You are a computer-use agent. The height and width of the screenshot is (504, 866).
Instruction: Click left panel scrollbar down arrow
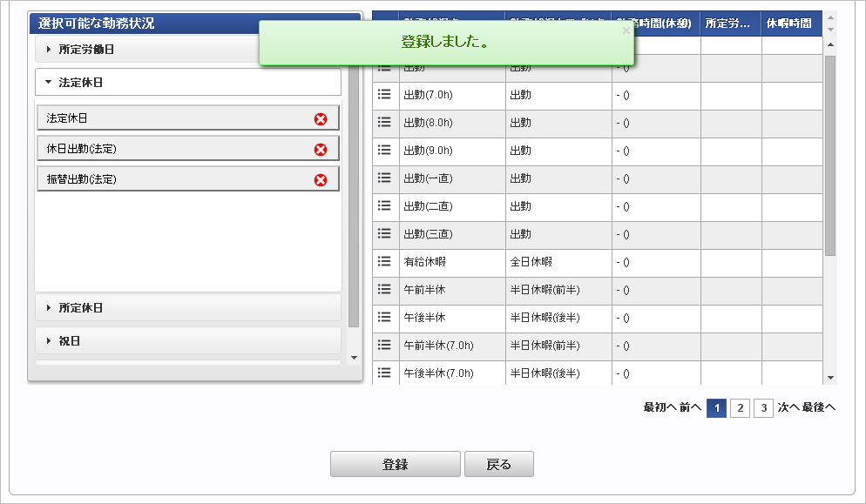click(354, 358)
